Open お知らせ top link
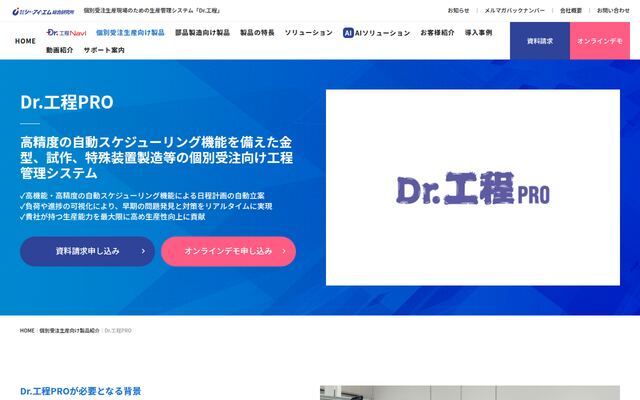Viewport: 640px width, 400px height. coord(458,11)
